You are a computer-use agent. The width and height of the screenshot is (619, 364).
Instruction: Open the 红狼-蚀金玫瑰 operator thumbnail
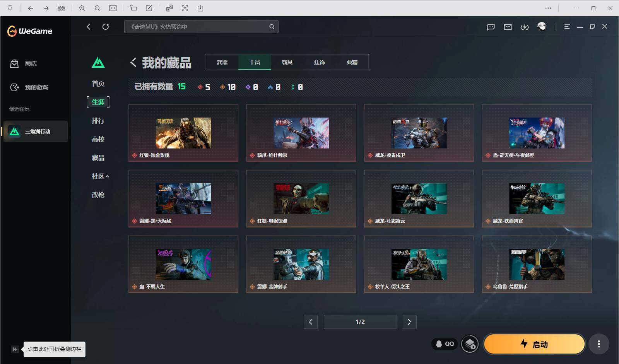183,133
